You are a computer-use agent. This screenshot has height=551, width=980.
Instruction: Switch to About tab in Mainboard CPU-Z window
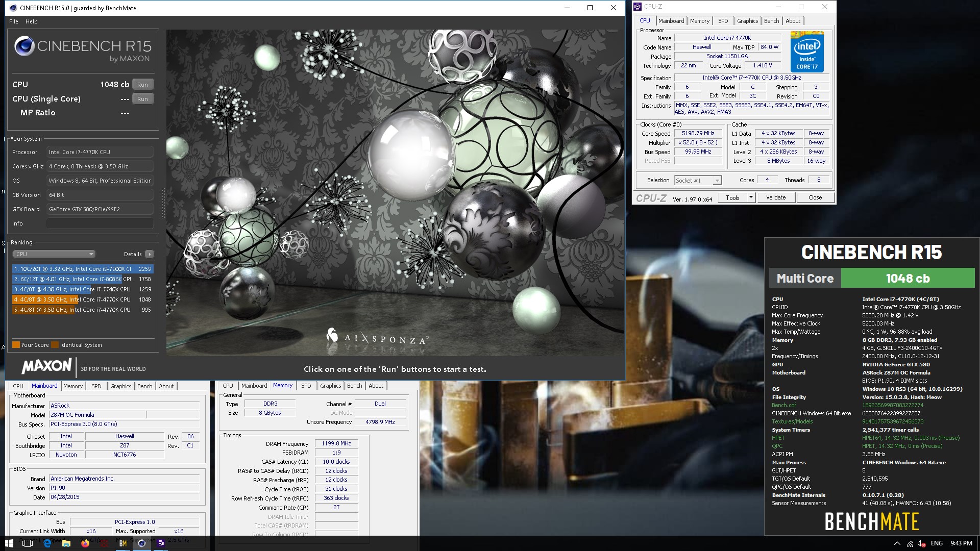pyautogui.click(x=166, y=386)
